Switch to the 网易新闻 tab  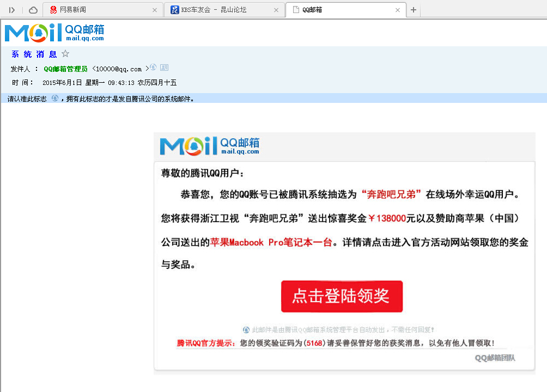click(x=103, y=10)
